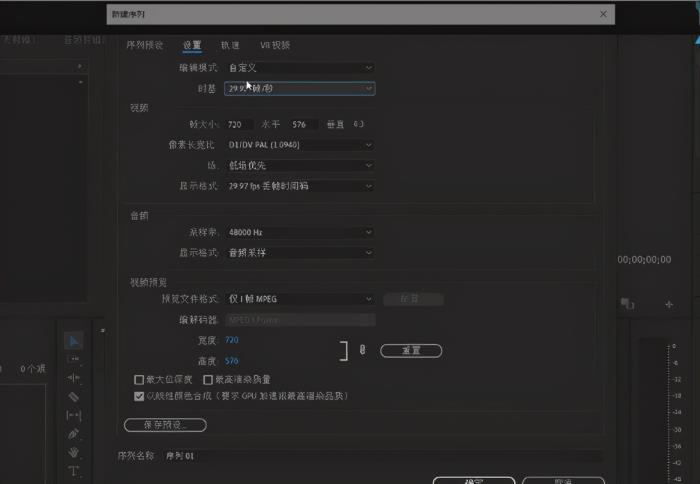Enable the 最大位深度 checkbox
The image size is (700, 484).
tap(139, 380)
